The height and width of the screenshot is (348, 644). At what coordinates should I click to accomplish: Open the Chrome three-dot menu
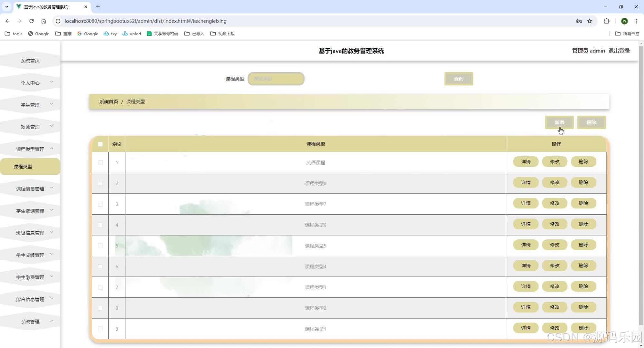coord(636,21)
